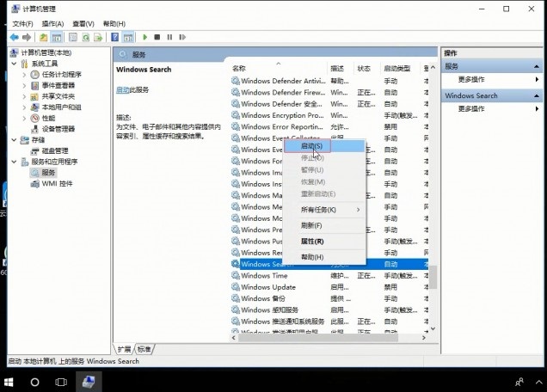Select 任务计划程序 in the tree

(61, 74)
